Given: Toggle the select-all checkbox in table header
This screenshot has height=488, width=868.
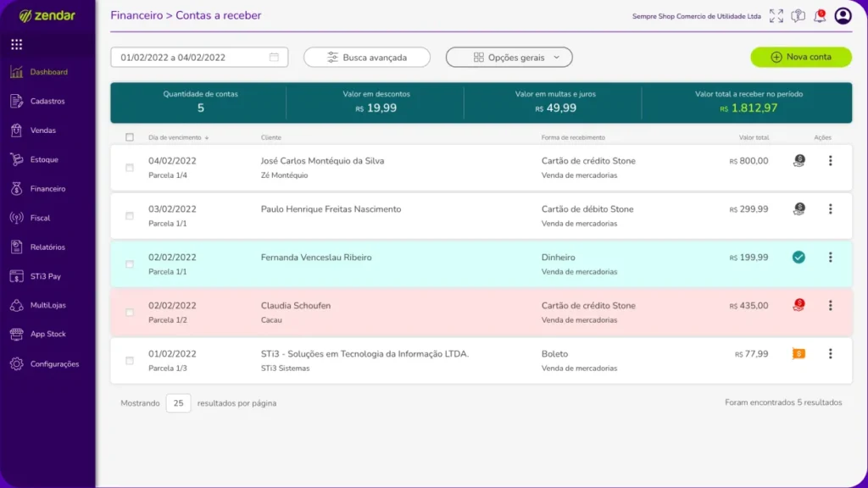Looking at the screenshot, I should coord(130,137).
